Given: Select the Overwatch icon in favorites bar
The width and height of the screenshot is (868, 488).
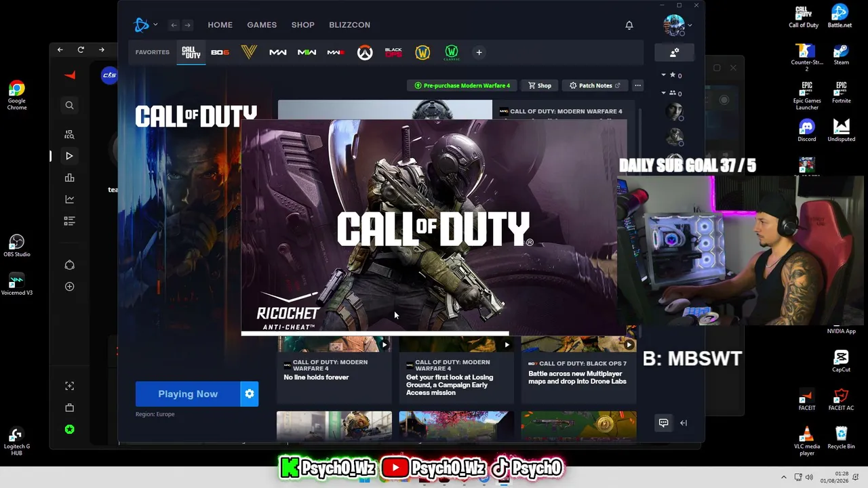Looking at the screenshot, I should coord(365,52).
